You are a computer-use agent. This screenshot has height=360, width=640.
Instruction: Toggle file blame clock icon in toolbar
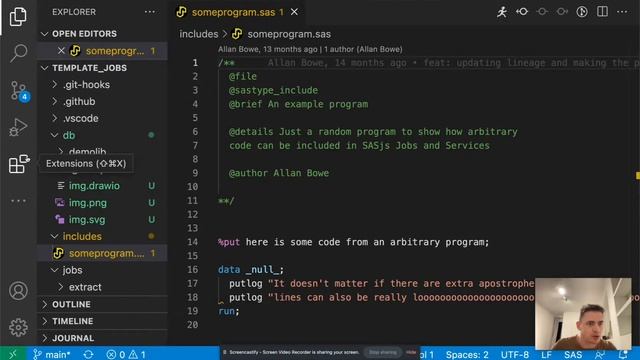[x=582, y=12]
